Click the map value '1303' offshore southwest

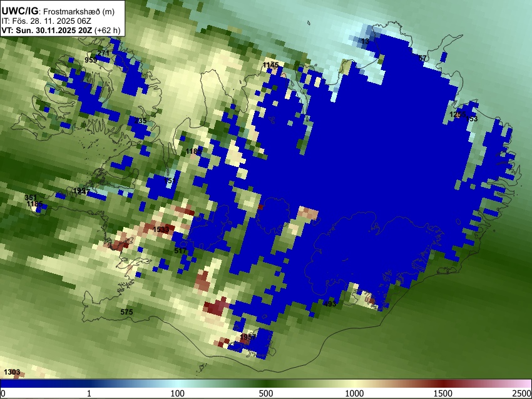[12, 372]
